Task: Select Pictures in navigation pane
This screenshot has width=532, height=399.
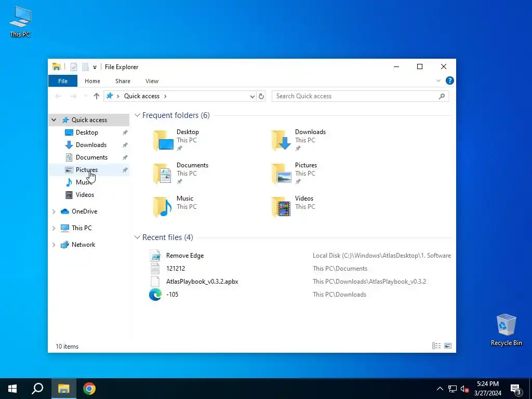Action: [x=87, y=170]
